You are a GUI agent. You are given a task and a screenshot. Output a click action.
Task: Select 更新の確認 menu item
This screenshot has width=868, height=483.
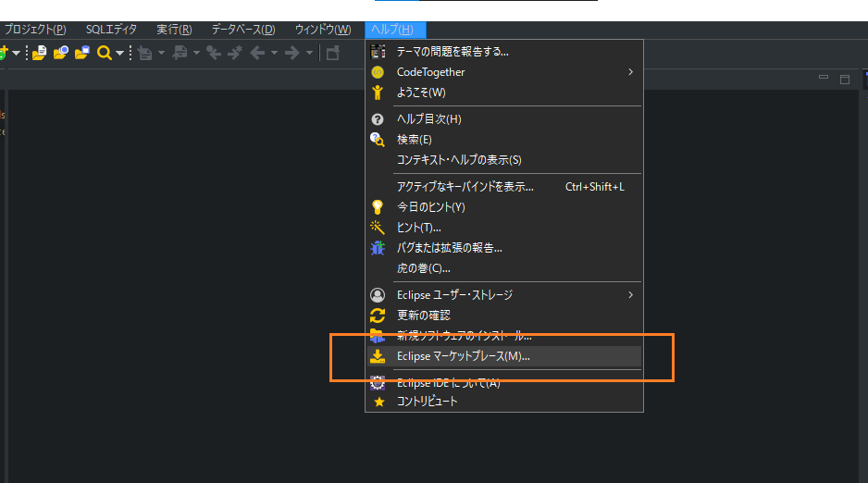pos(503,316)
